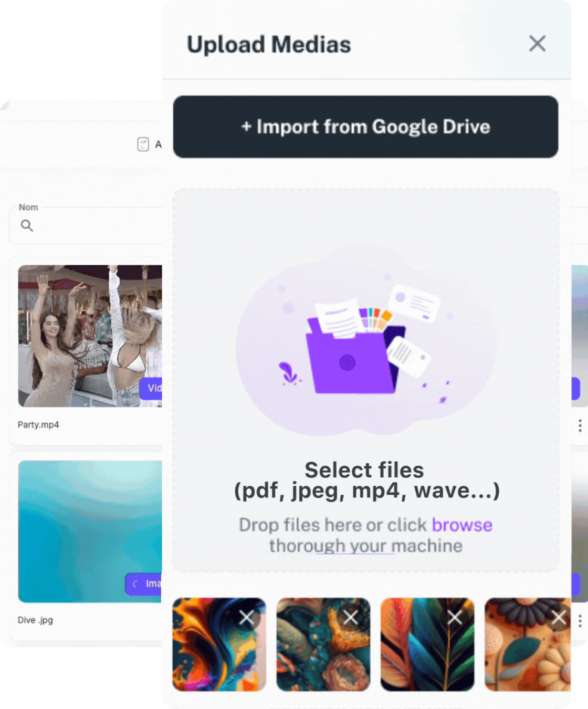588x709 pixels.
Task: Close the Upload Medias dialog
Action: [537, 44]
